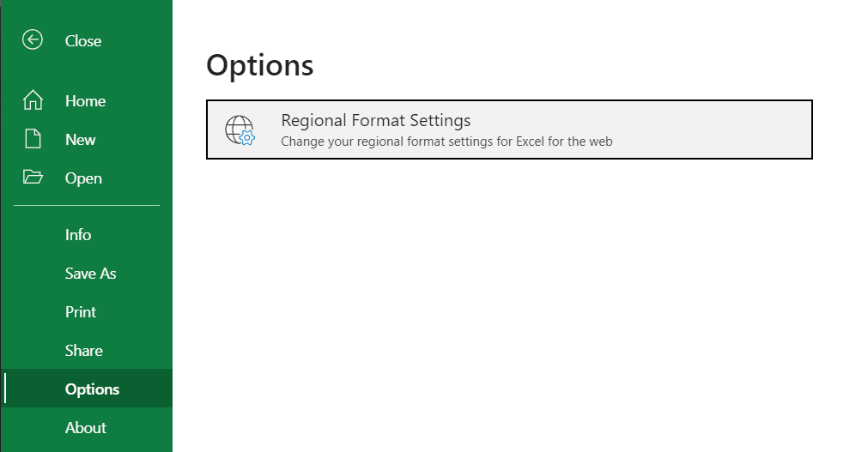
Task: Click the Open folder icon
Action: click(33, 178)
